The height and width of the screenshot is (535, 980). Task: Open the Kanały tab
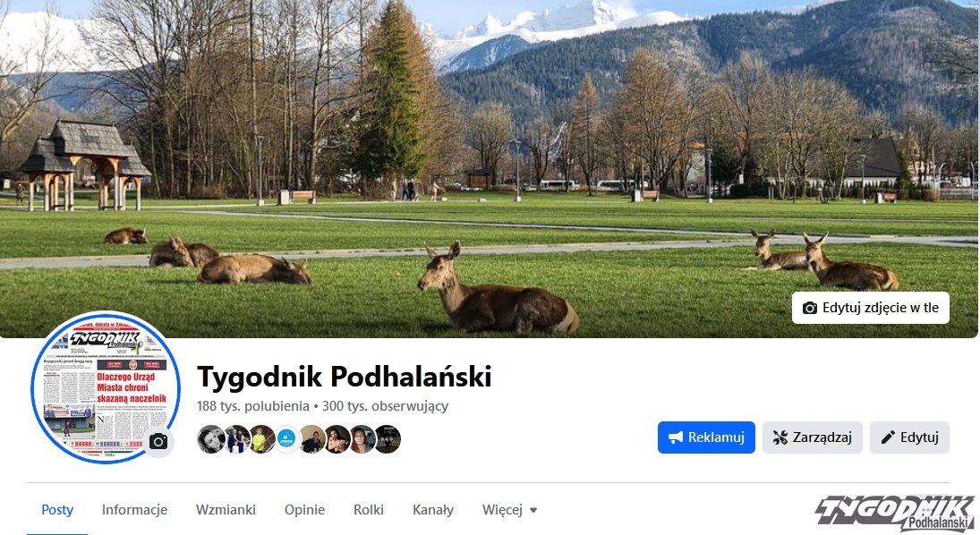pos(432,510)
